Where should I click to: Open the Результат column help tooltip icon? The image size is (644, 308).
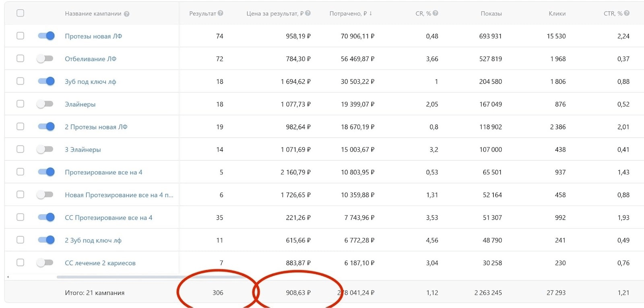[220, 13]
